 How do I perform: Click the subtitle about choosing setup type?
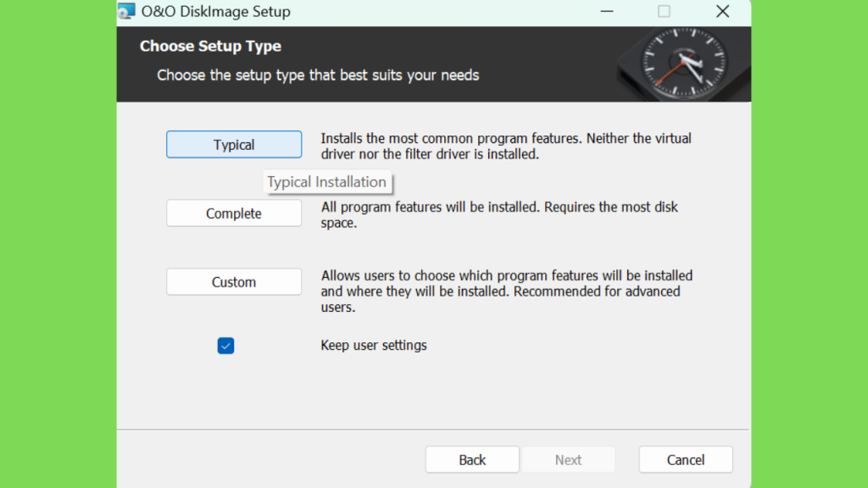(x=318, y=75)
